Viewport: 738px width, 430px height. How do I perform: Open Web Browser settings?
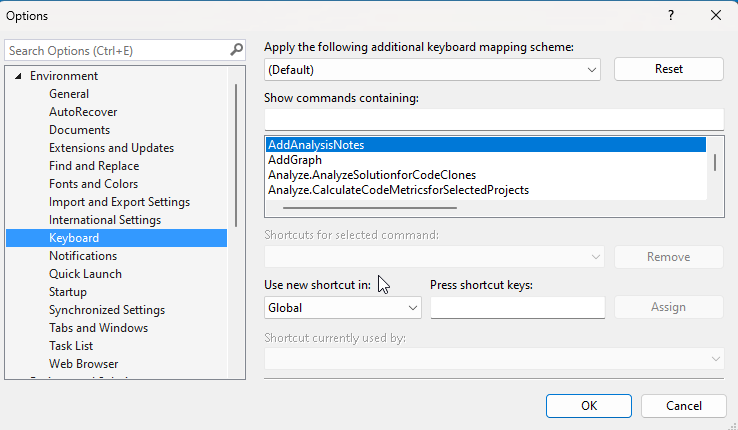[83, 364]
